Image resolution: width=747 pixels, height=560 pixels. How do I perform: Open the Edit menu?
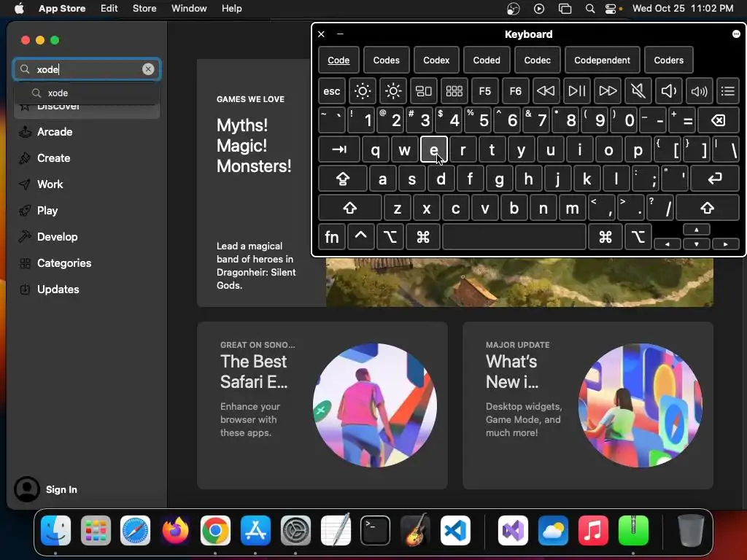tap(109, 9)
